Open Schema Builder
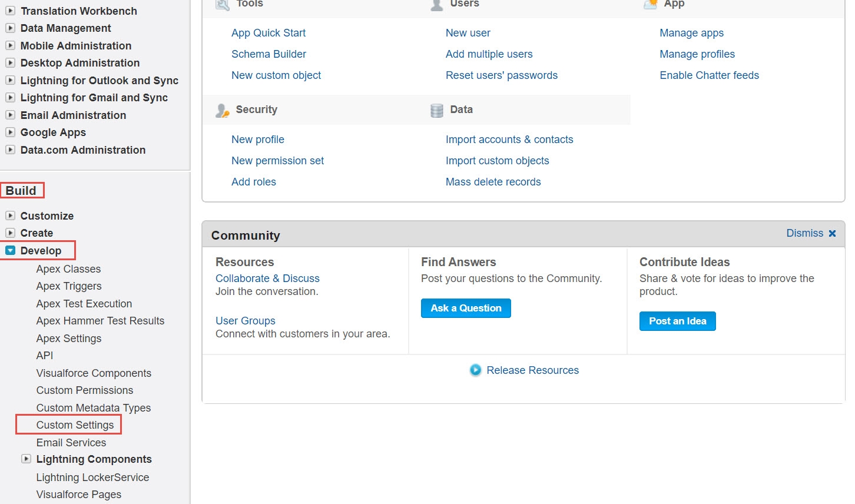The image size is (855, 504). pyautogui.click(x=269, y=54)
